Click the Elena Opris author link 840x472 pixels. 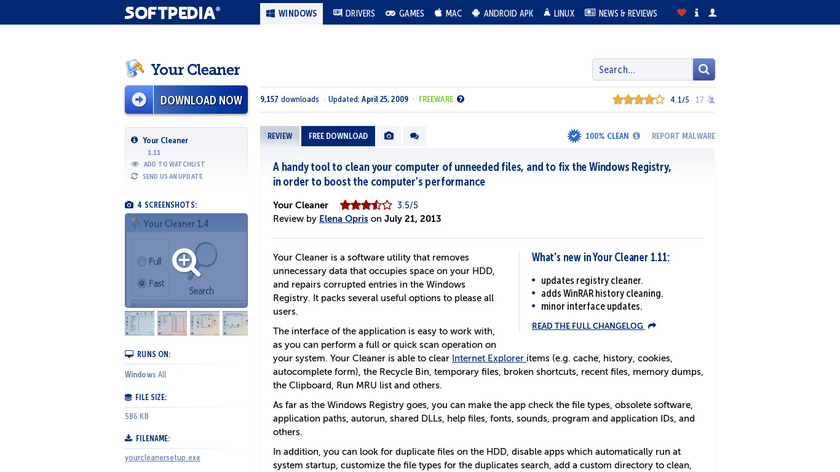pos(343,219)
